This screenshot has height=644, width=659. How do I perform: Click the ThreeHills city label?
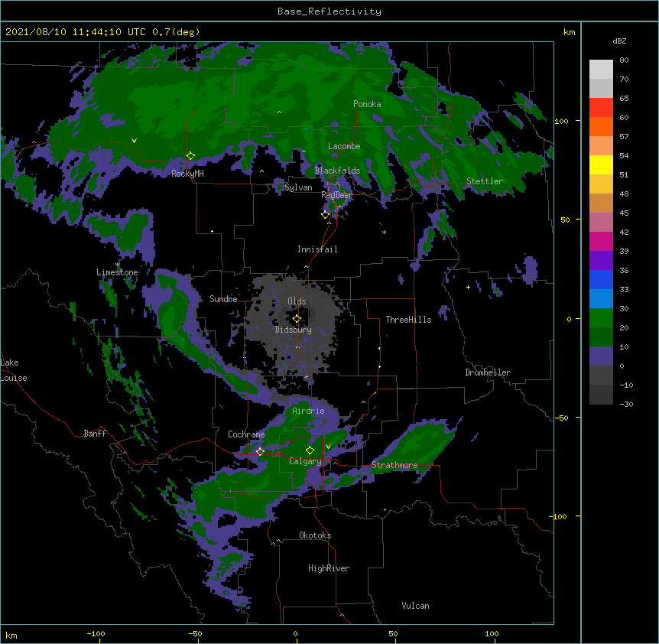[408, 320]
